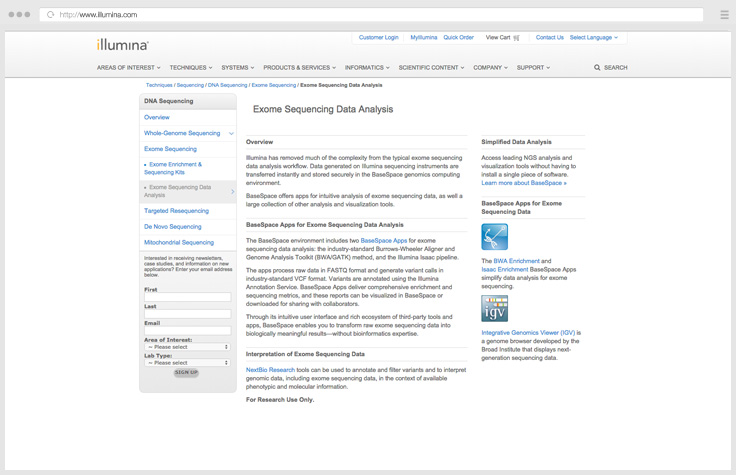Click the search magnifier icon

pyautogui.click(x=598, y=68)
